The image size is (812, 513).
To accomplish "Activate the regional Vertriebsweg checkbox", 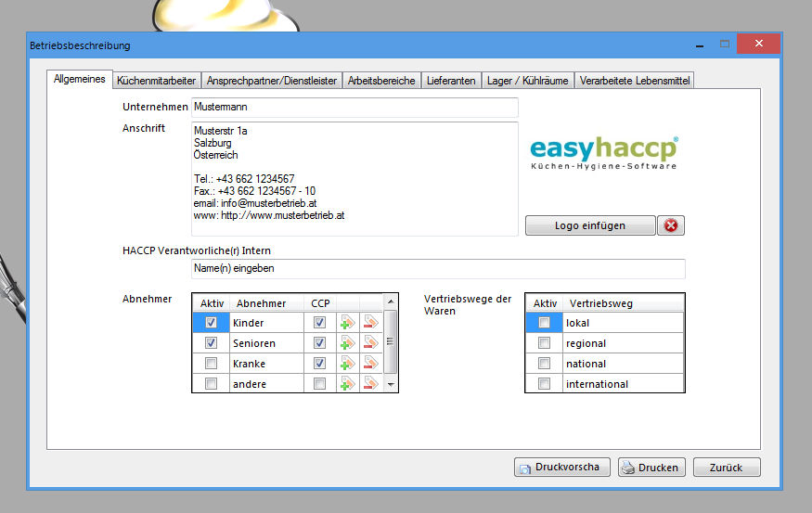I will point(544,342).
